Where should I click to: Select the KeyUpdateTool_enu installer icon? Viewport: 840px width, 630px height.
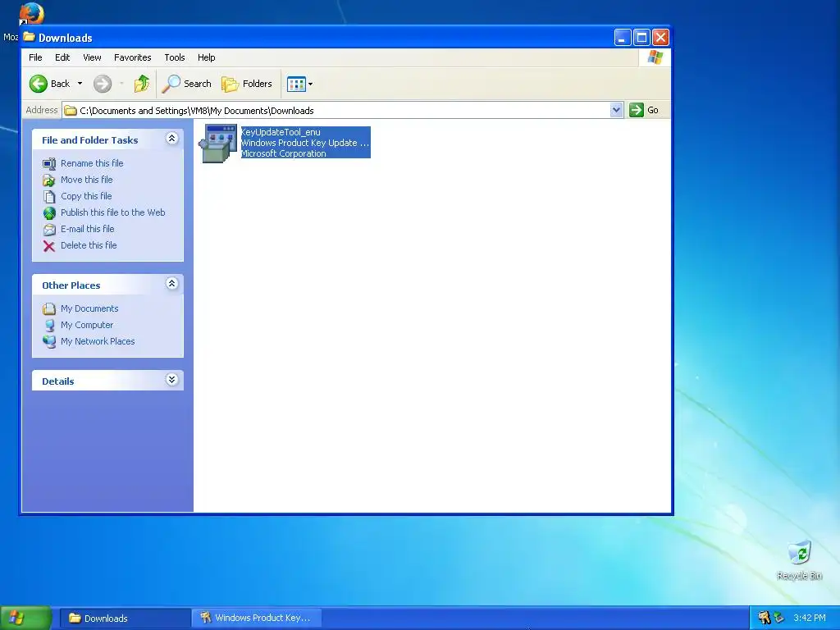click(x=218, y=143)
